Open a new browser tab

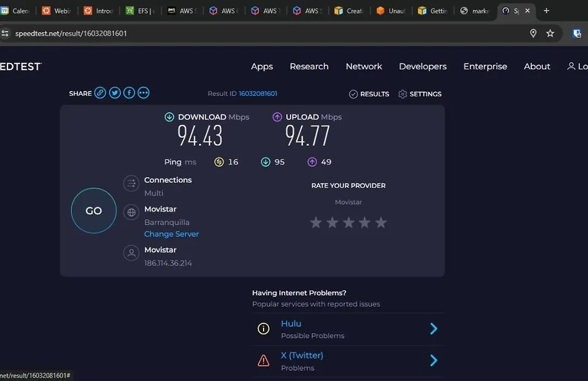pyautogui.click(x=547, y=10)
